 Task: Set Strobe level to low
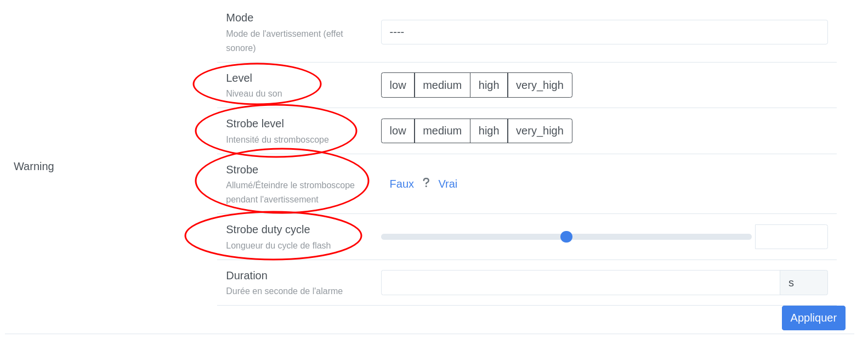[398, 131]
